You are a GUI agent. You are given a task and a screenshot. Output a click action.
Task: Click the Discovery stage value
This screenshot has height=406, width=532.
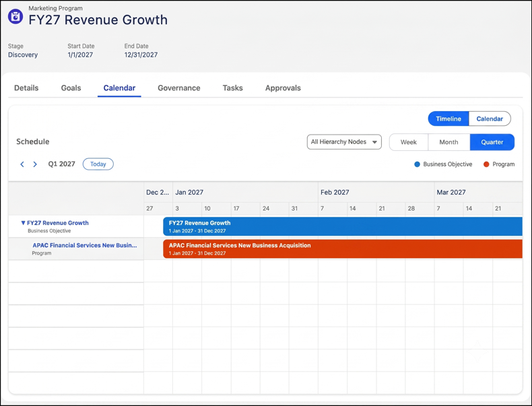click(x=23, y=55)
